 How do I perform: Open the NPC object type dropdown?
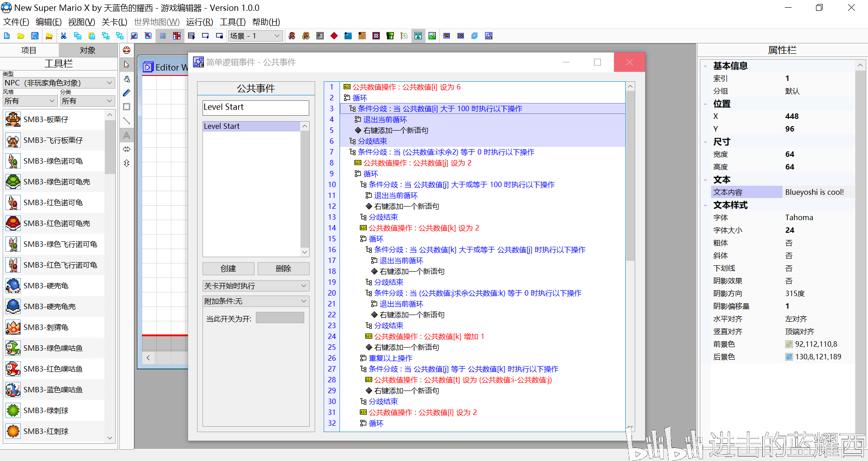(x=58, y=83)
